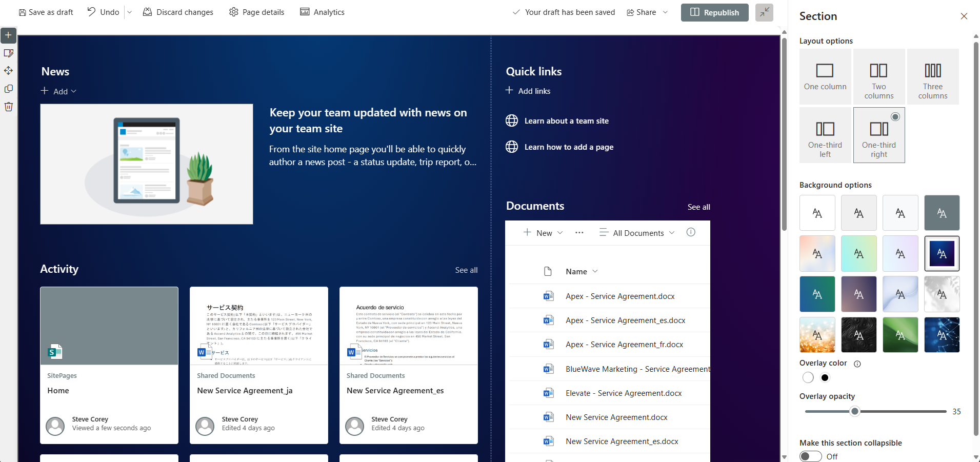This screenshot has width=980, height=462.
Task: Toggle the collapsible section switch
Action: click(811, 456)
